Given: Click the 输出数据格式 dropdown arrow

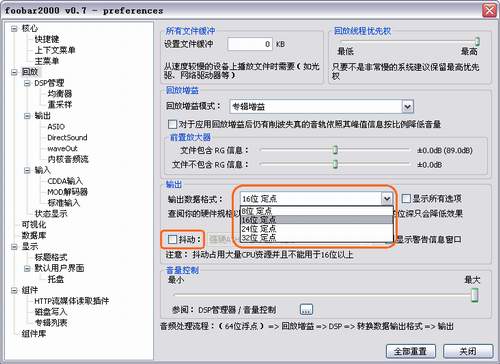Looking at the screenshot, I should click(387, 199).
